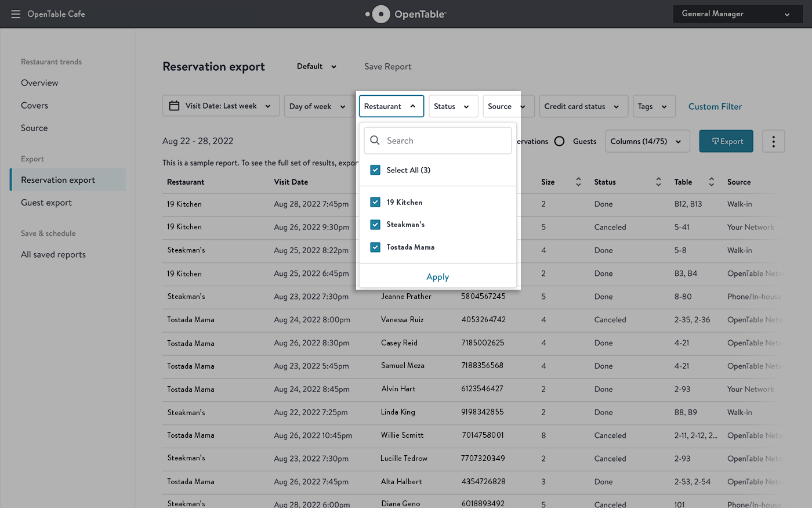Open the Tags filter dropdown

pos(654,106)
